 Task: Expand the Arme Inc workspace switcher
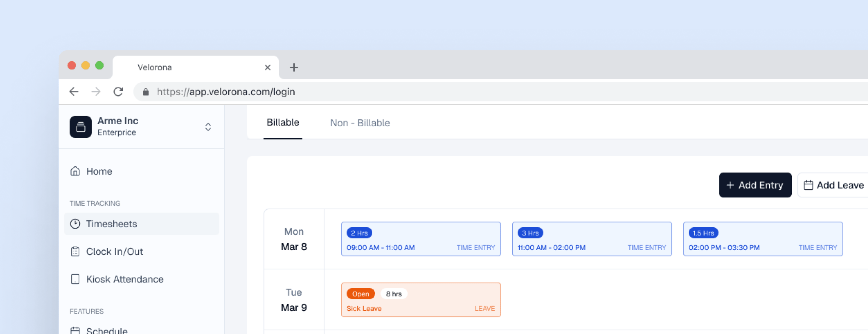[x=208, y=127]
